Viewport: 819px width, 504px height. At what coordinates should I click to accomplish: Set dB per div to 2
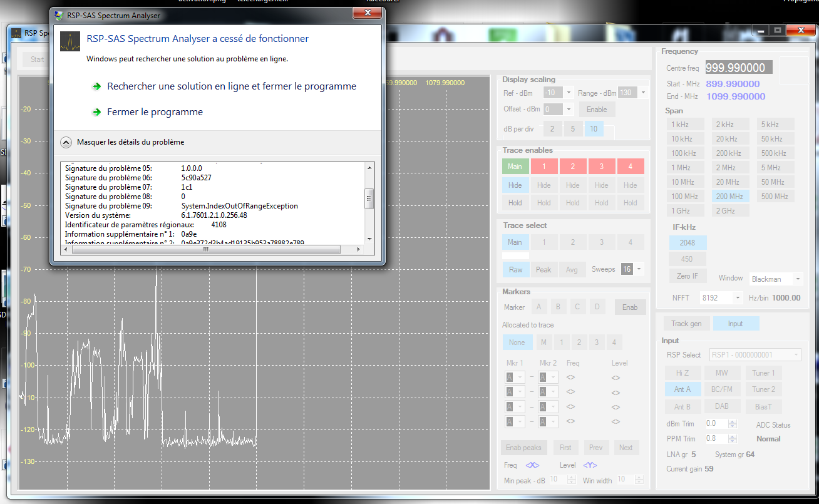click(552, 129)
